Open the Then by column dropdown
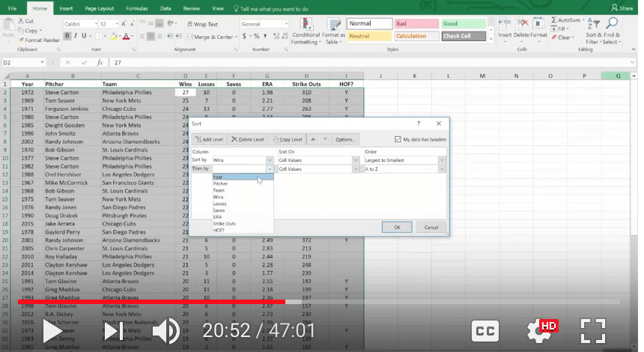 coord(269,169)
